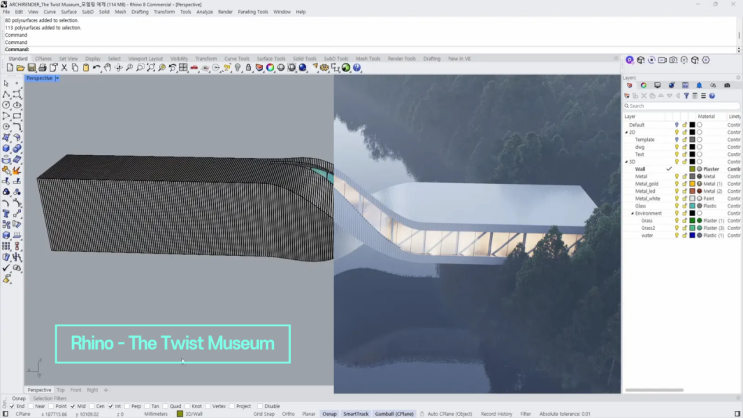Enable the Point osnap checkbox
Screen dimensions: 743x418
pos(51,406)
